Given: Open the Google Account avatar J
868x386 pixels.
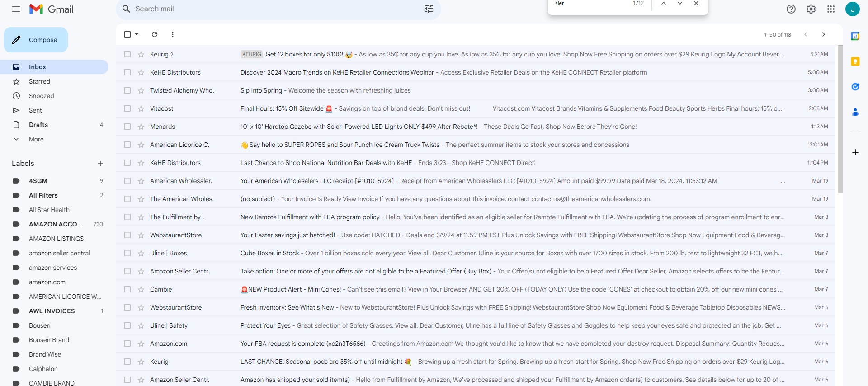Looking at the screenshot, I should (x=853, y=9).
